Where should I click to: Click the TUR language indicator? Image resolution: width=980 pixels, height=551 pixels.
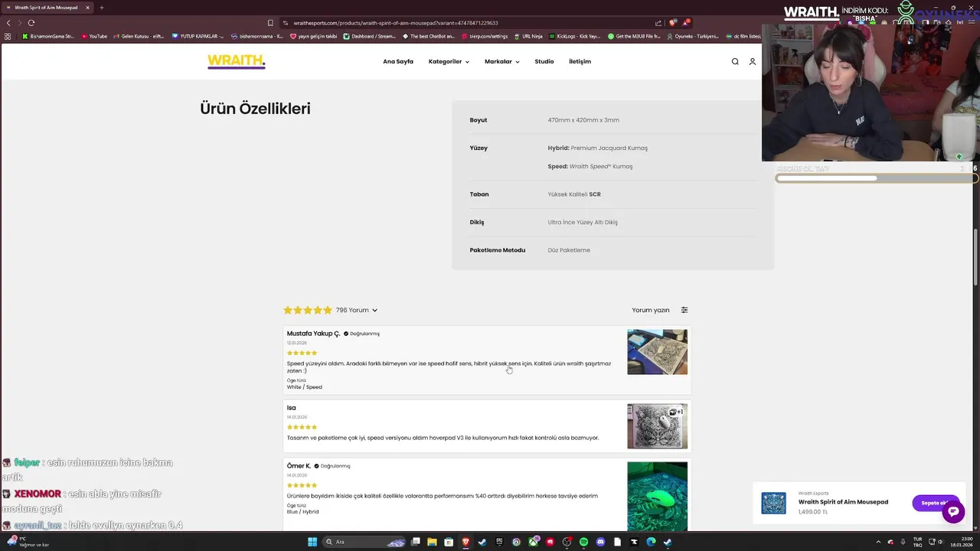(x=917, y=542)
